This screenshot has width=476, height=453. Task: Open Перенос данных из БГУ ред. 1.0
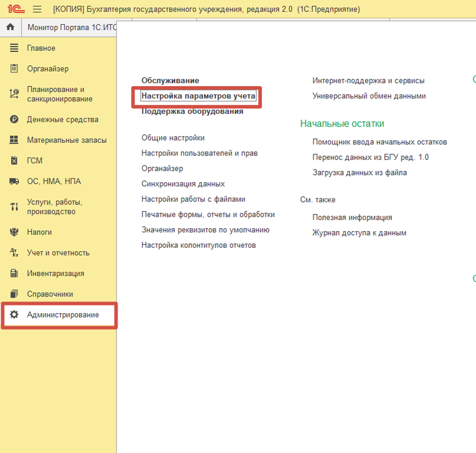pos(370,157)
